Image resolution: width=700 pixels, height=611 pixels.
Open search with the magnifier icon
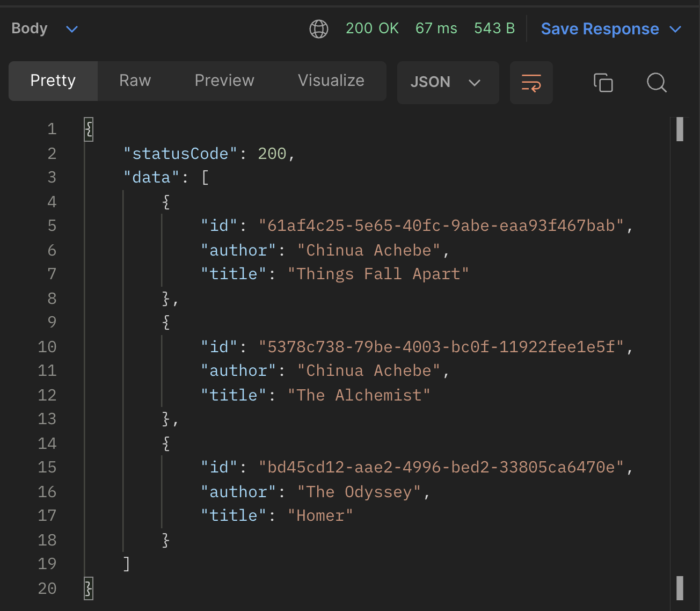click(x=657, y=83)
